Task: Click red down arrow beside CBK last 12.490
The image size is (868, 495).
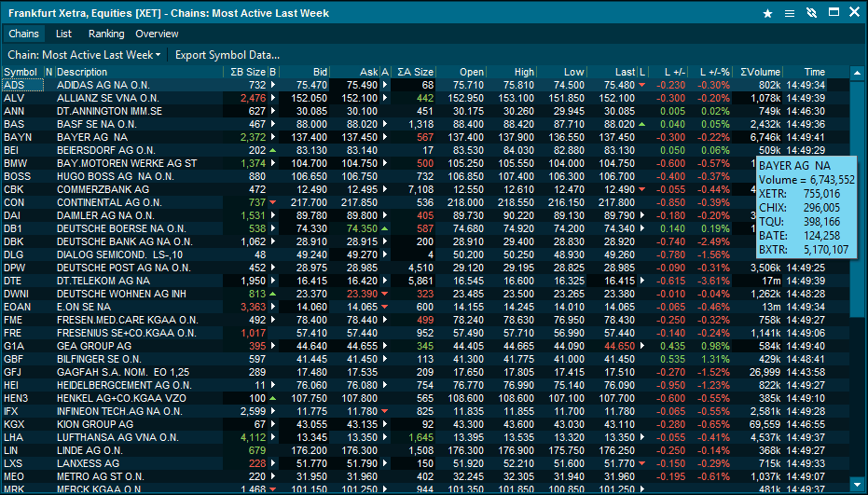Action: click(642, 189)
